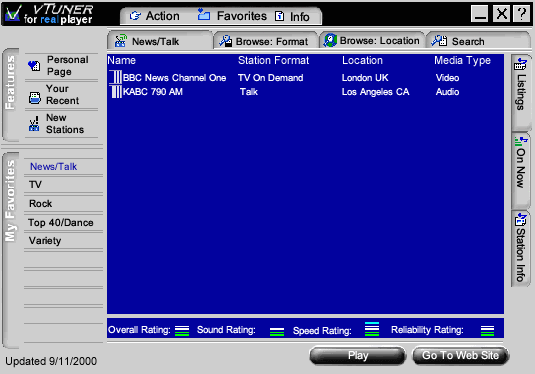Click the question mark help button
Screen dimensions: 535x374
coord(521,14)
